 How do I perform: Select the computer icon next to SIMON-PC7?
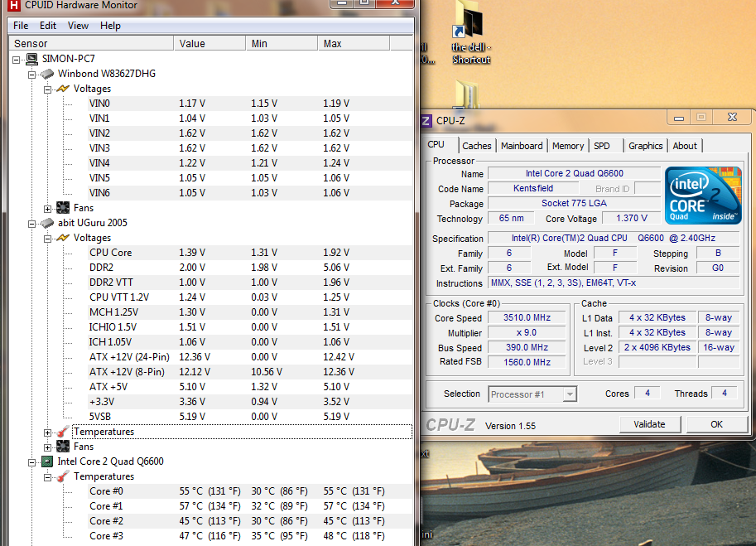point(33,59)
